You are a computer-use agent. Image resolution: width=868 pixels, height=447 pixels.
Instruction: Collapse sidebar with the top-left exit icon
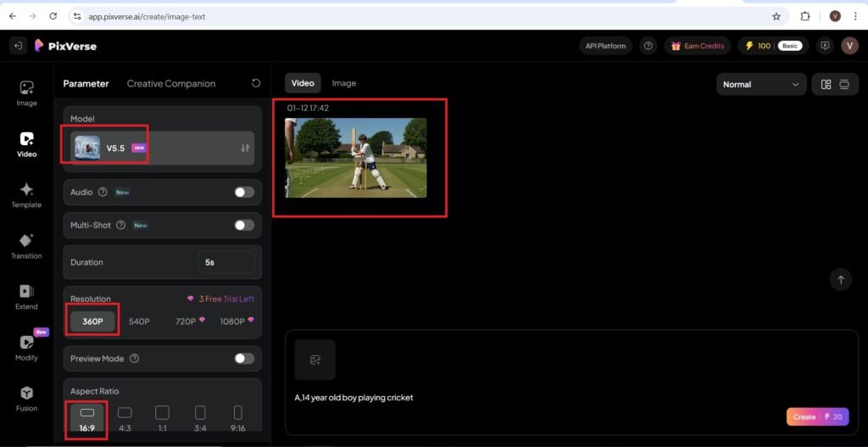click(18, 46)
